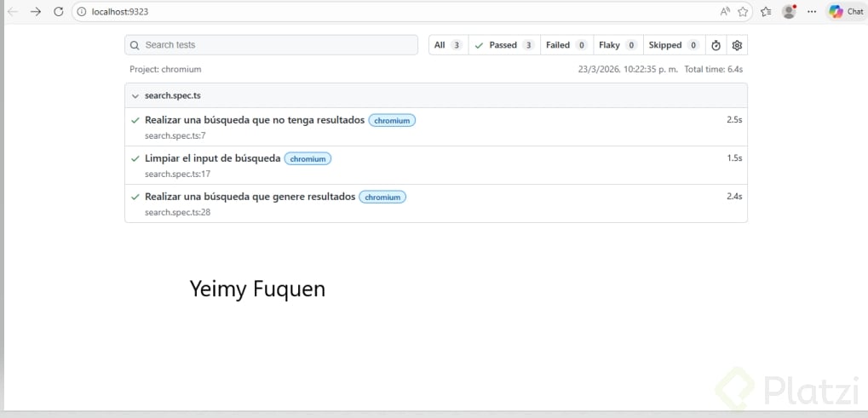Image resolution: width=868 pixels, height=418 pixels.
Task: Click the search.spec.ts:17 location text
Action: [178, 175]
